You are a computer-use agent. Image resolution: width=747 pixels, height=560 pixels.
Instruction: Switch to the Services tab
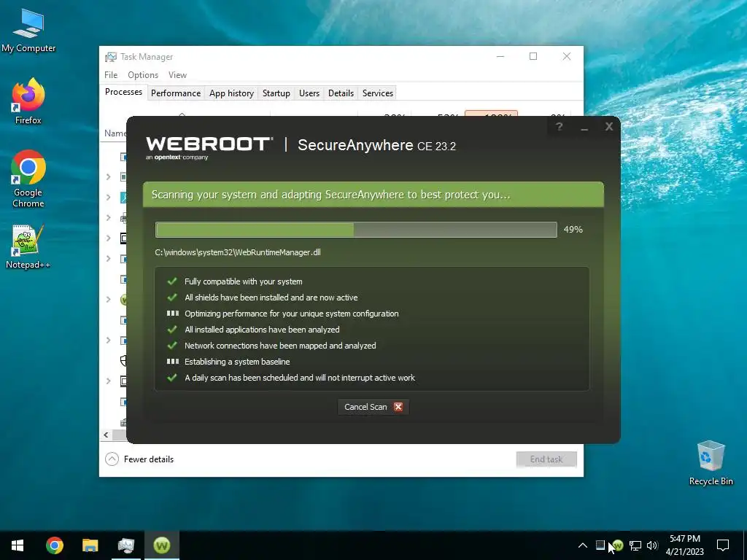(378, 93)
